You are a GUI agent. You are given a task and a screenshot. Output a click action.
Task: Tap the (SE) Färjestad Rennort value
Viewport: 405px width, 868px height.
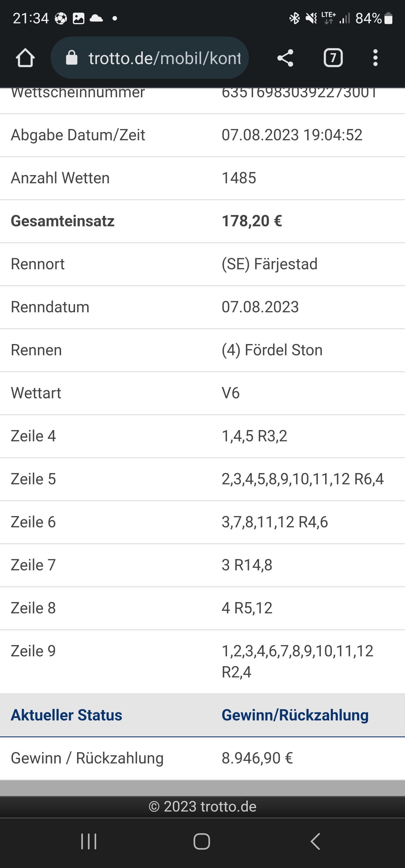point(269,264)
